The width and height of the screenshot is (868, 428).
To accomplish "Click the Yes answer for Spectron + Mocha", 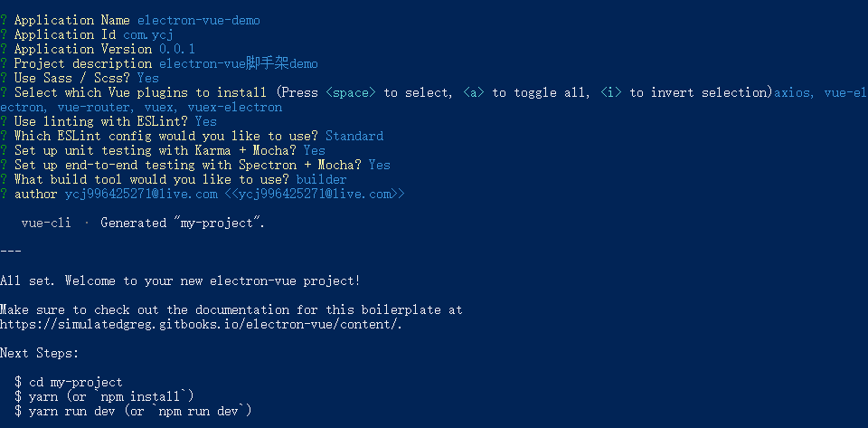I will point(380,165).
